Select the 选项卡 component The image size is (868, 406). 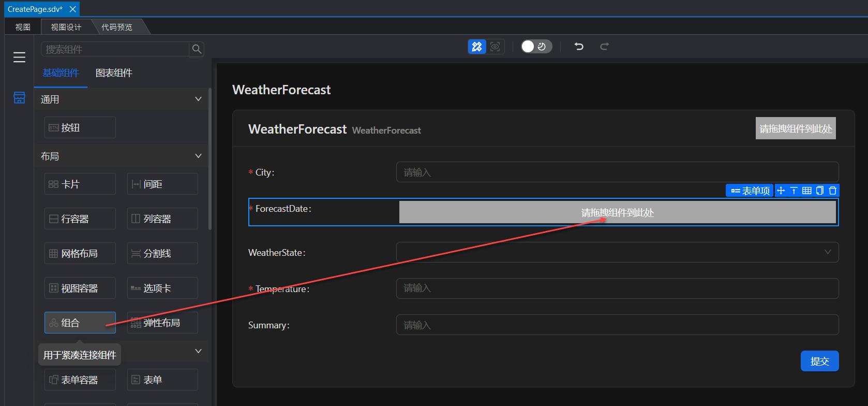tap(162, 288)
